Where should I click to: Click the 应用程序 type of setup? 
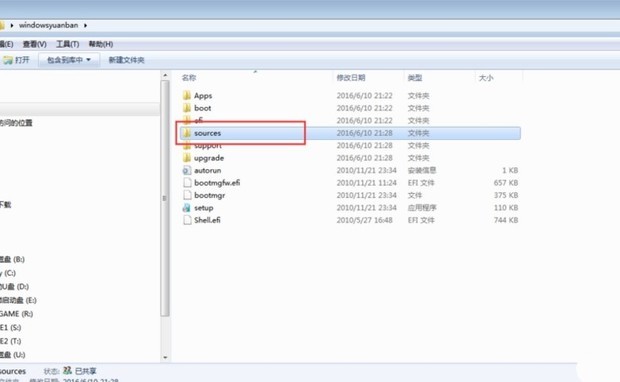[422, 208]
